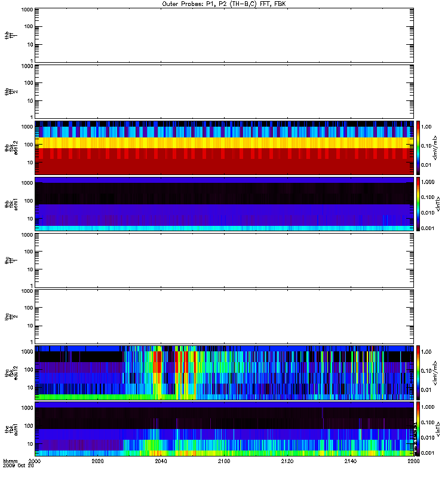
Task: Click '1.000' on thb scm1 color bar
Action: point(428,182)
